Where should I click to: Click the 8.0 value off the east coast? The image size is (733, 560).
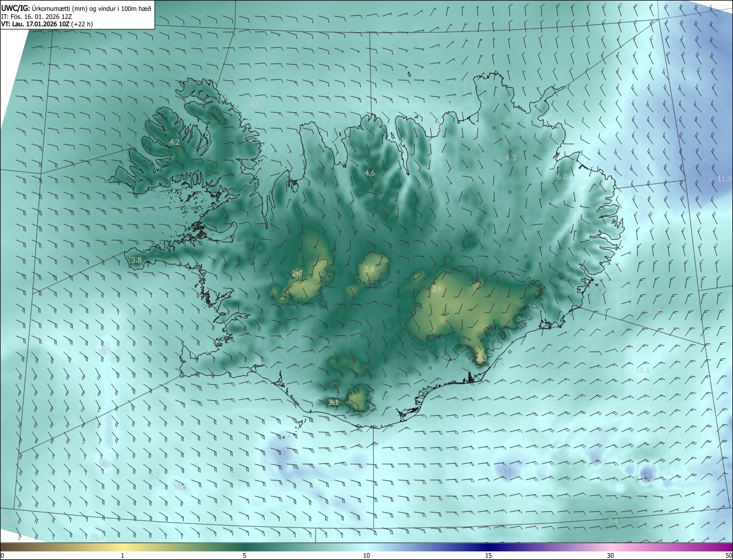tap(654, 310)
